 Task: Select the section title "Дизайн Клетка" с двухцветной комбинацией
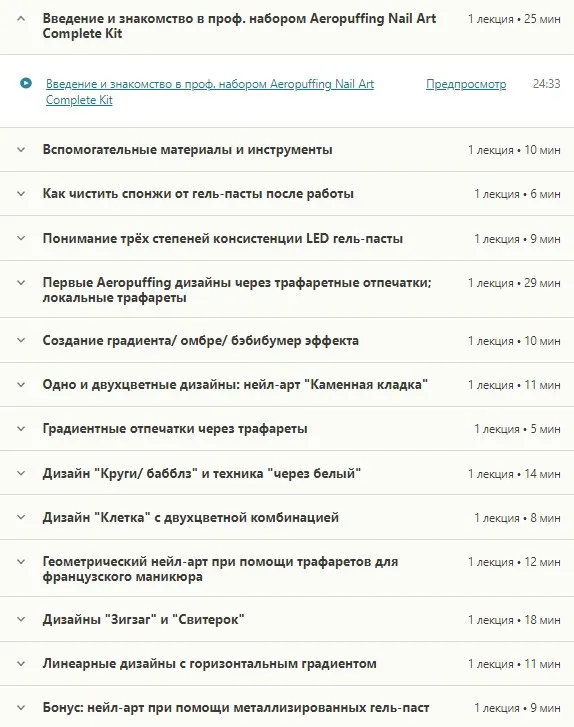tap(191, 517)
